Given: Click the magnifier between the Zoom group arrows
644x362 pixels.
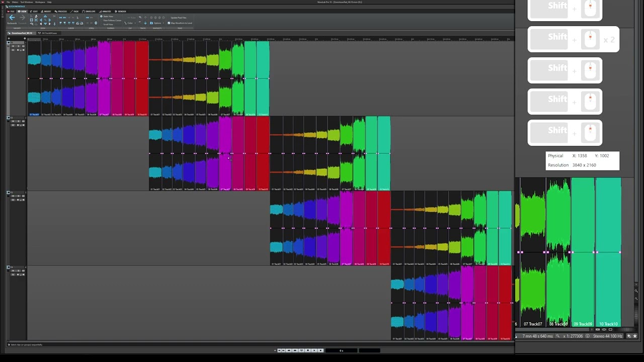Looking at the screenshot, I should pos(45,20).
